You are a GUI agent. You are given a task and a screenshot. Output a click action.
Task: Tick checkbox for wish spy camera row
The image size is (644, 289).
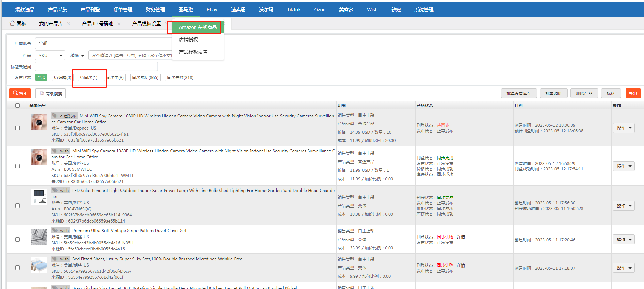point(17,166)
